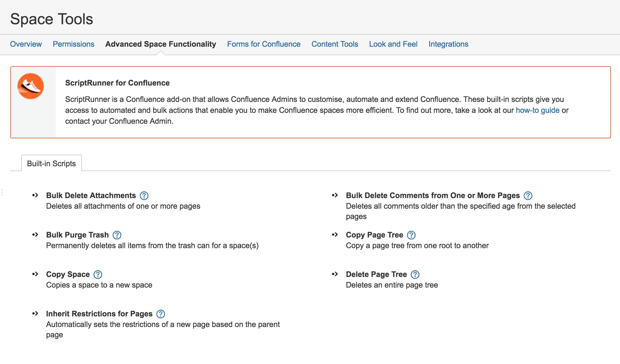Click help icon next to Copy Page Tree

click(x=411, y=235)
